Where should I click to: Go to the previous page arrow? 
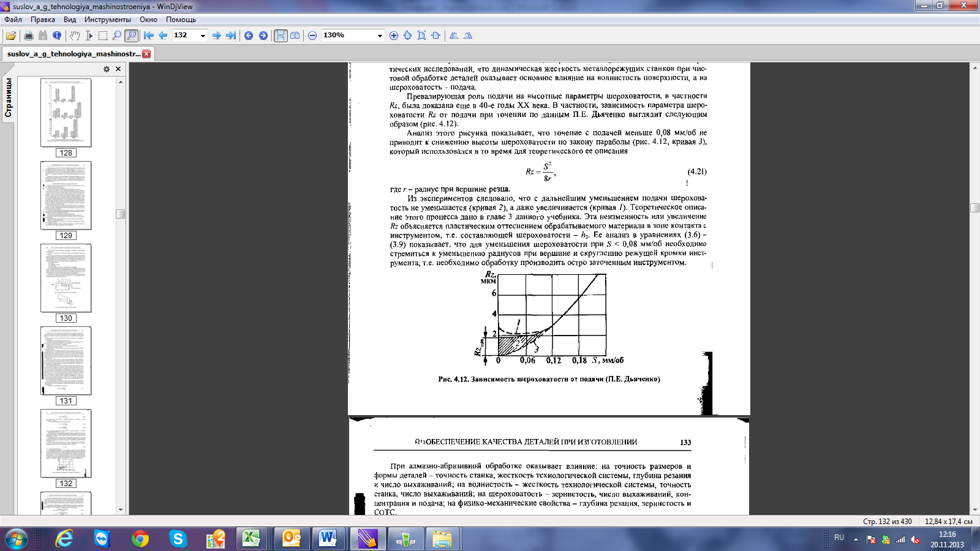pos(163,36)
